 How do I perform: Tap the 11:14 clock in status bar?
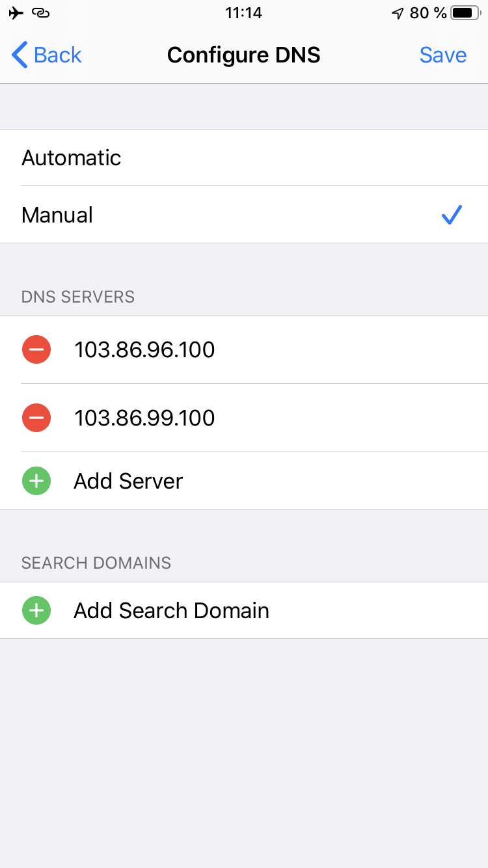point(243,13)
